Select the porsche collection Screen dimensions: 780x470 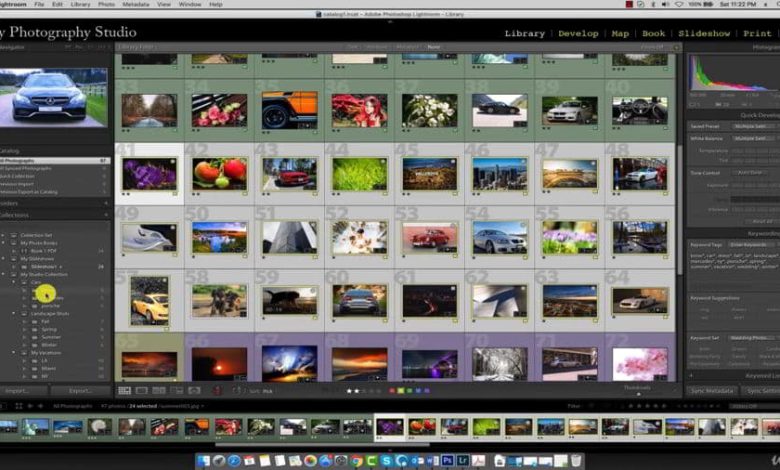click(x=50, y=306)
